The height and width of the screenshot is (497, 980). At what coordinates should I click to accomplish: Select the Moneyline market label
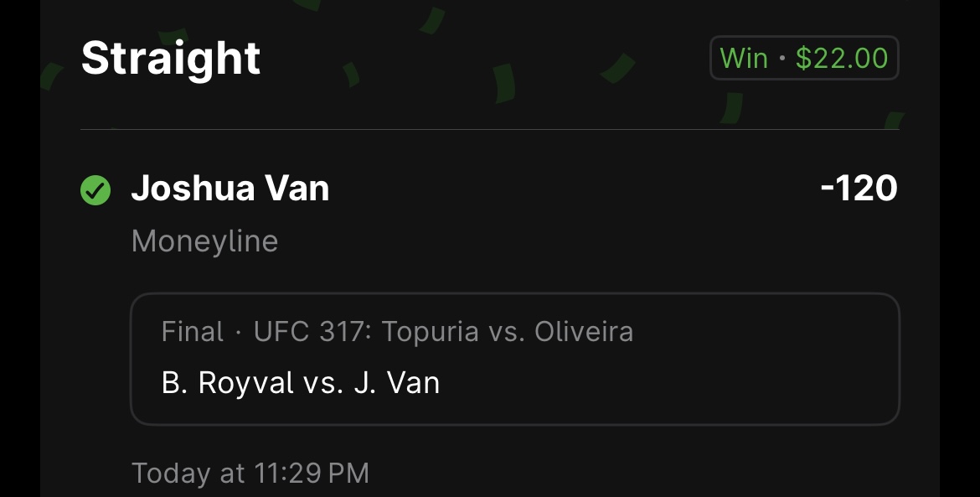[x=204, y=241]
